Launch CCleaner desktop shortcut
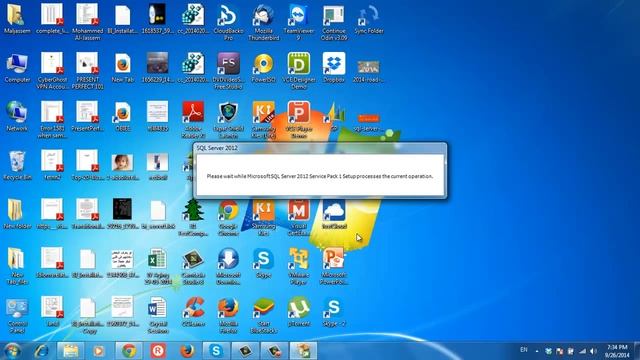Screen dimensions: 640x360 coord(193,312)
